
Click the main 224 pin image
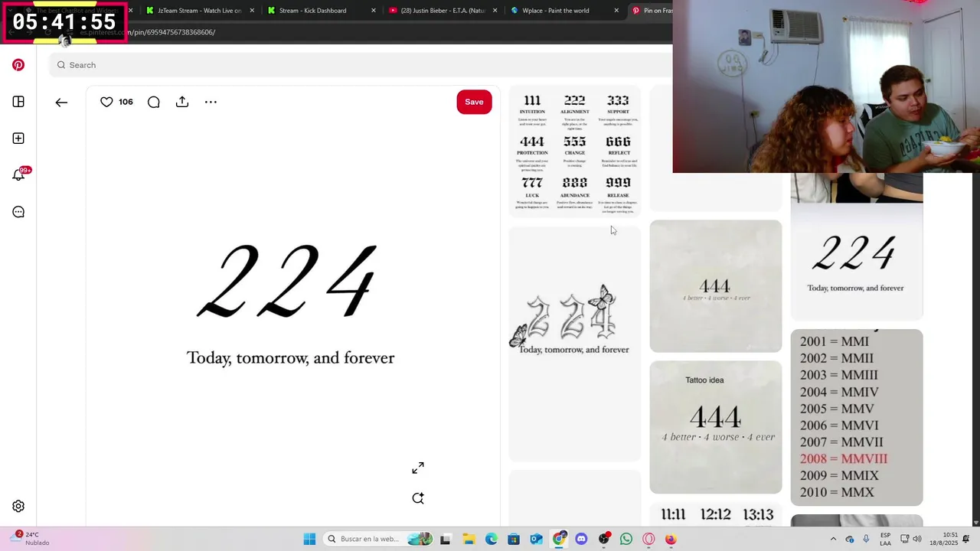pyautogui.click(x=291, y=306)
